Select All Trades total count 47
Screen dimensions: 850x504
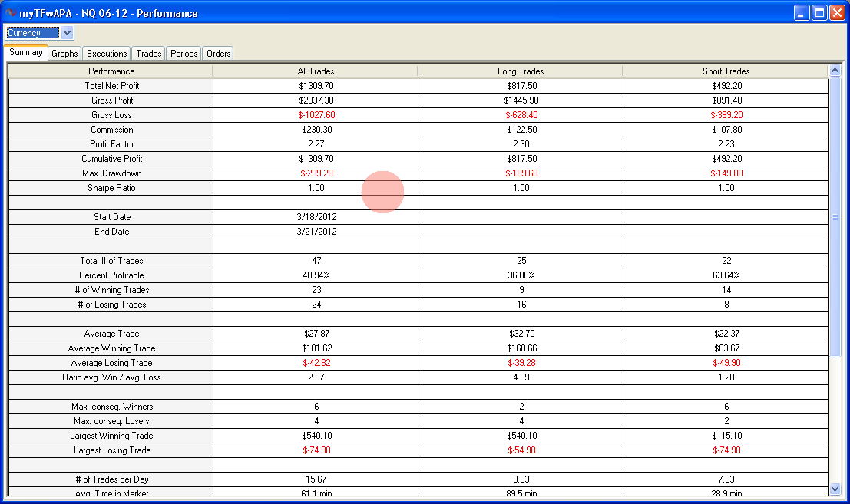click(316, 261)
